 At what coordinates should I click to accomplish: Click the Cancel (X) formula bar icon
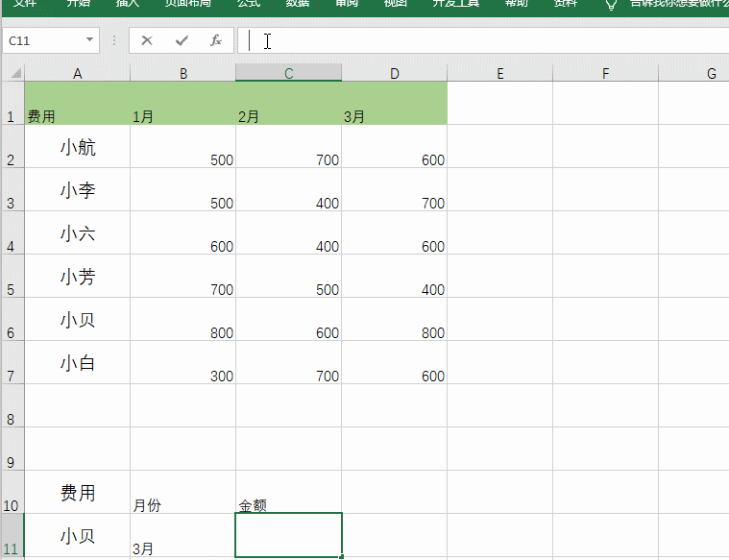(146, 41)
